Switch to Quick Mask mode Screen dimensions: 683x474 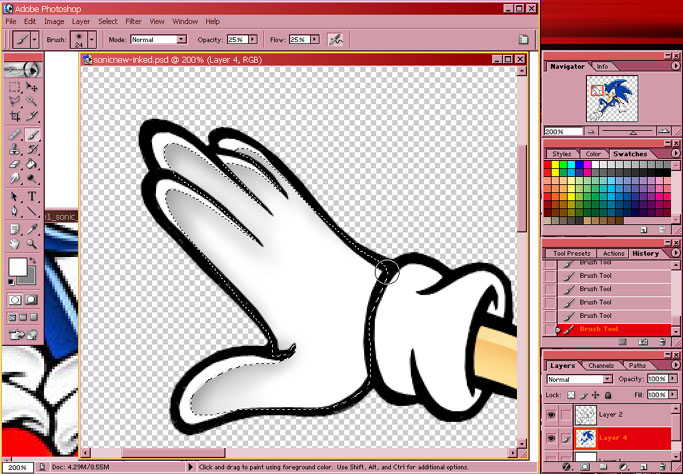(x=31, y=300)
